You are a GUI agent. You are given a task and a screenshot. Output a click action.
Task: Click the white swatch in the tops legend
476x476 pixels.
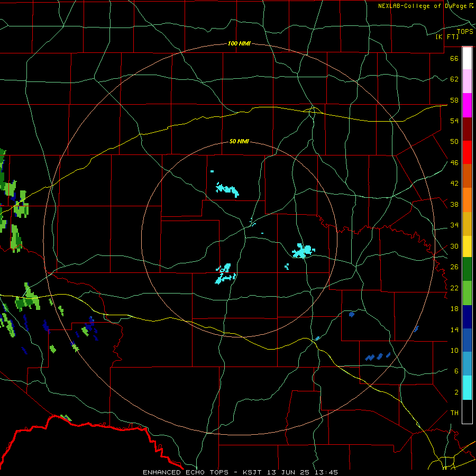pyautogui.click(x=467, y=58)
